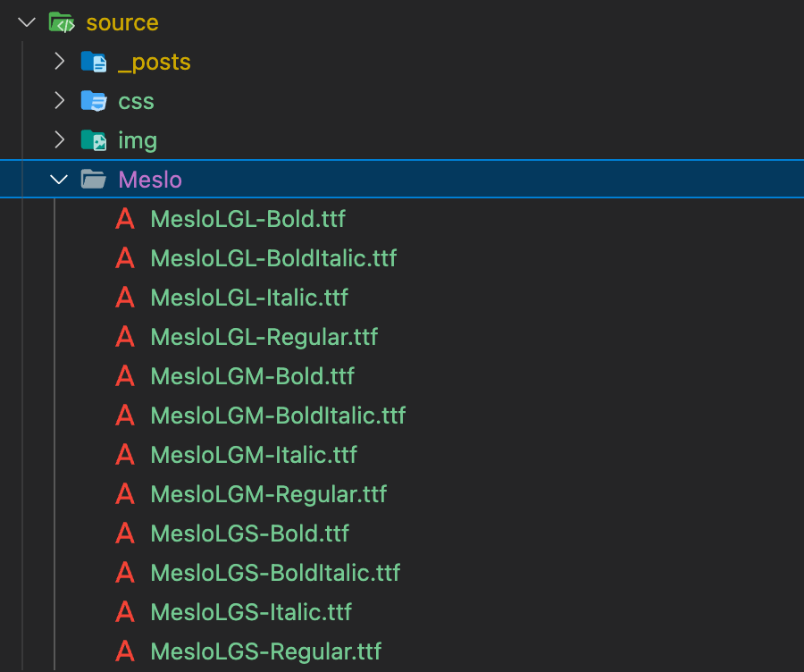
Task: Click the red font icon beside MesloLGL-Bold.ttf
Action: point(124,218)
